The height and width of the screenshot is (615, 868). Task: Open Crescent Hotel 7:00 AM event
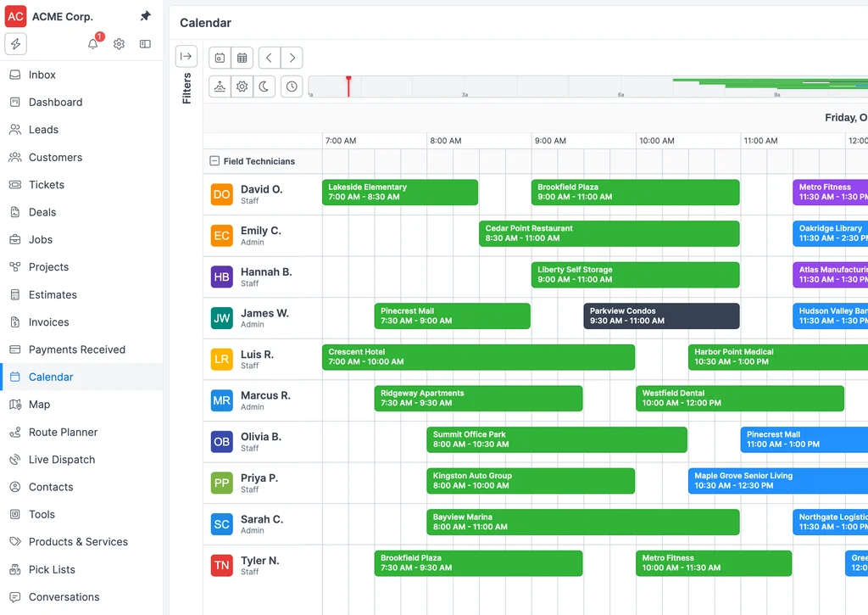pyautogui.click(x=478, y=357)
